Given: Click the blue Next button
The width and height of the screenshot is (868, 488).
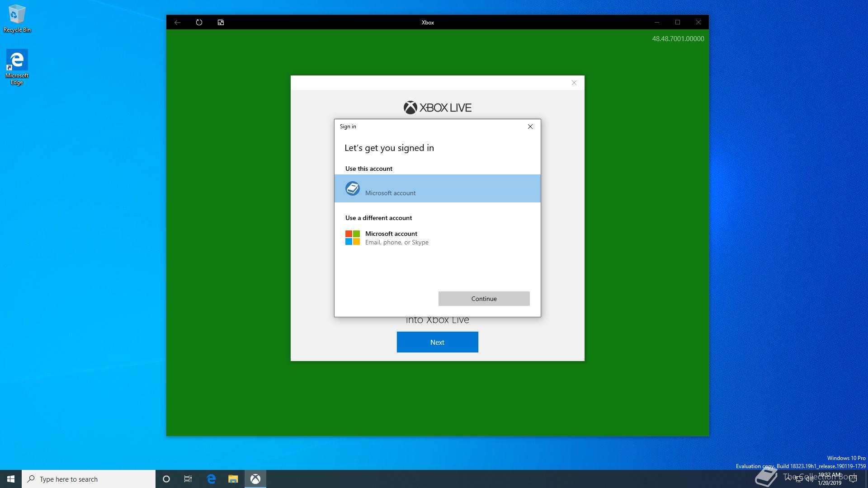Looking at the screenshot, I should pyautogui.click(x=437, y=342).
